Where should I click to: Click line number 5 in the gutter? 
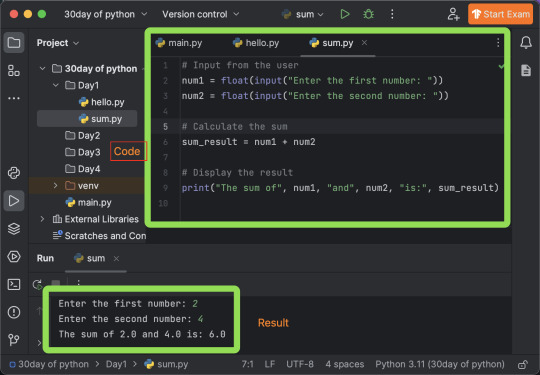pyautogui.click(x=165, y=127)
